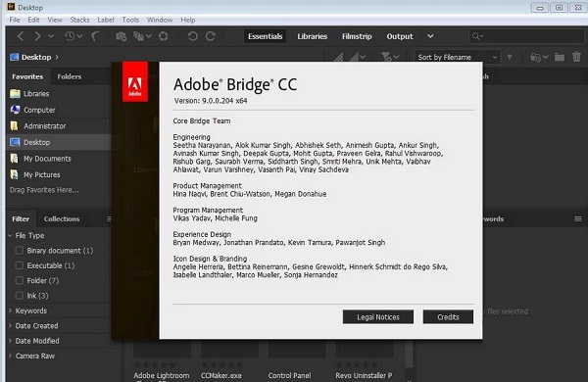This screenshot has height=382, width=588.
Task: Check the Folder (7) filter
Action: (x=19, y=280)
